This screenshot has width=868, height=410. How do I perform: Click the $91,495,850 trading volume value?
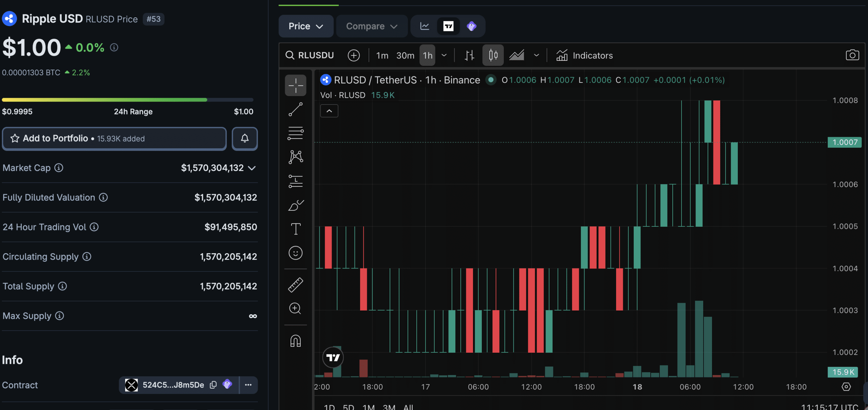click(x=231, y=227)
